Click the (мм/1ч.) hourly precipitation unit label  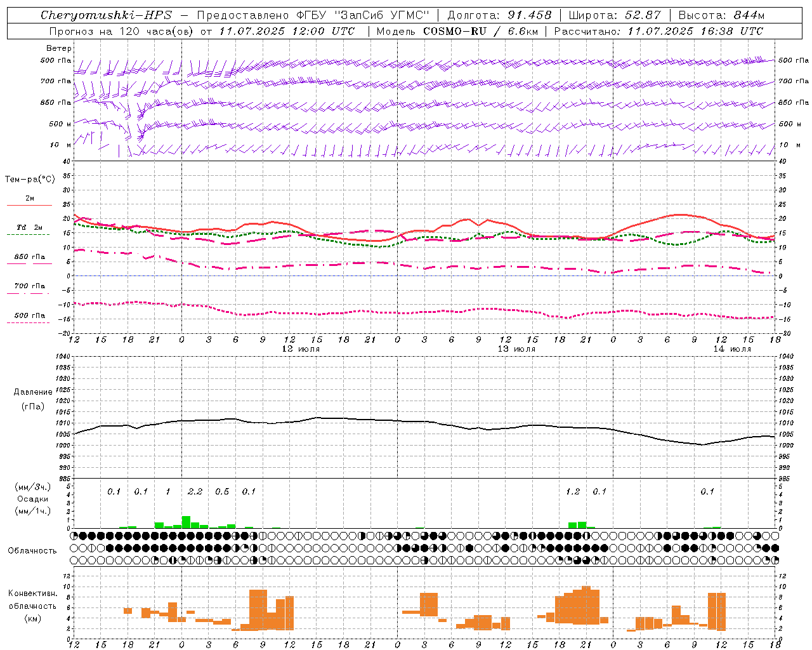point(33,511)
